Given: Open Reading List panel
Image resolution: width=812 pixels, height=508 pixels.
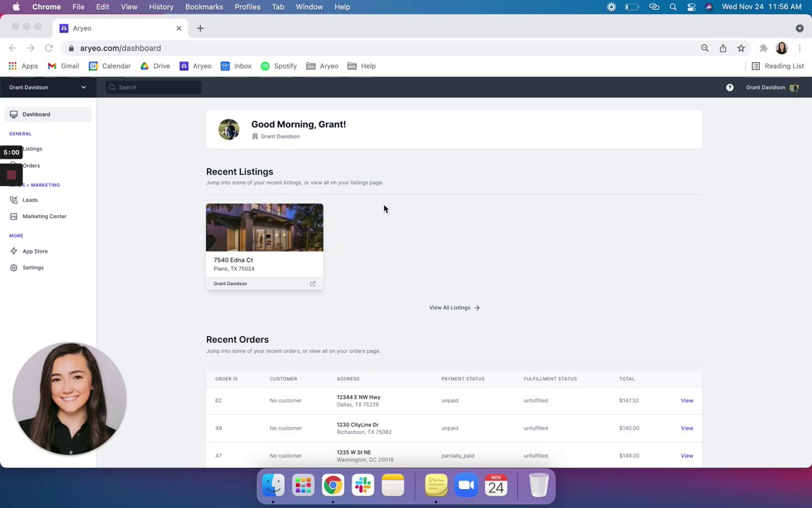Looking at the screenshot, I should (x=778, y=66).
